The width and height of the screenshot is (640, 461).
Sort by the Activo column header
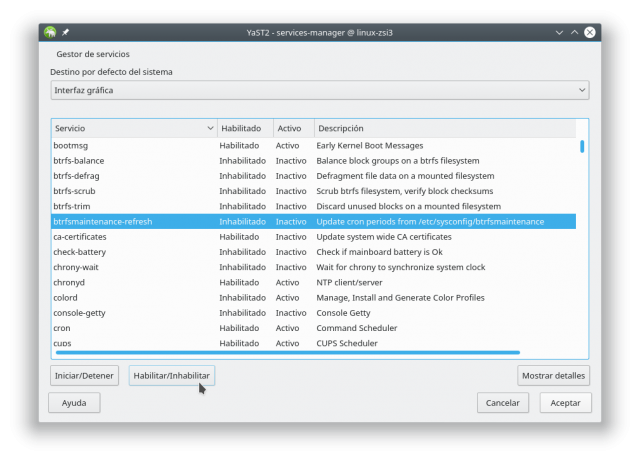tap(294, 128)
